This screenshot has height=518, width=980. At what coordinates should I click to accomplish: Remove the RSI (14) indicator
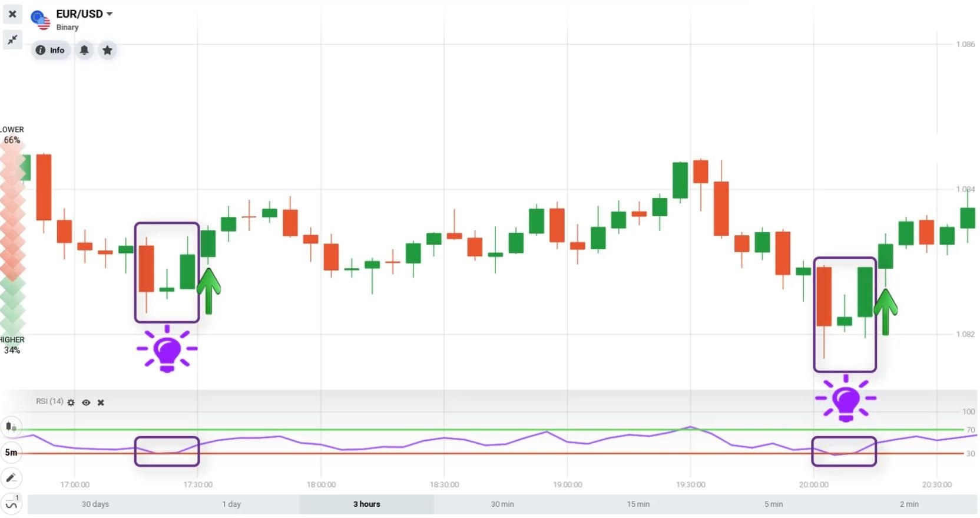point(101,402)
